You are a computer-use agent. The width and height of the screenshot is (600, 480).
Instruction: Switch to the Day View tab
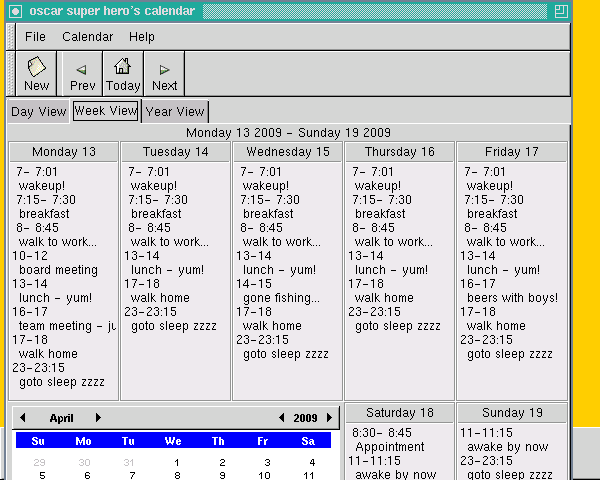[38, 112]
